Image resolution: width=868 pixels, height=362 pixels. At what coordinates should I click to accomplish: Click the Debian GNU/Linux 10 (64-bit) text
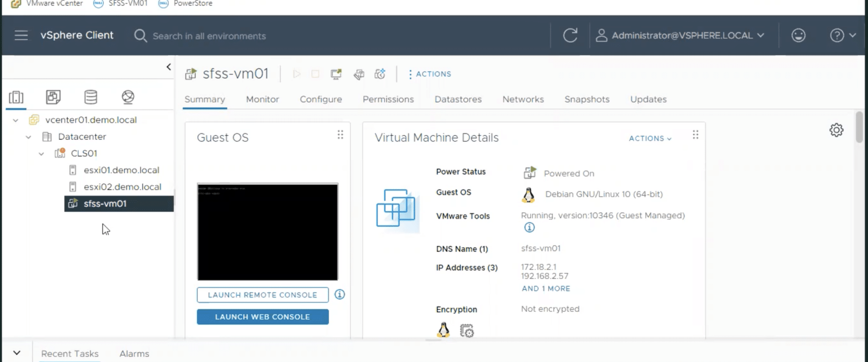tap(604, 194)
